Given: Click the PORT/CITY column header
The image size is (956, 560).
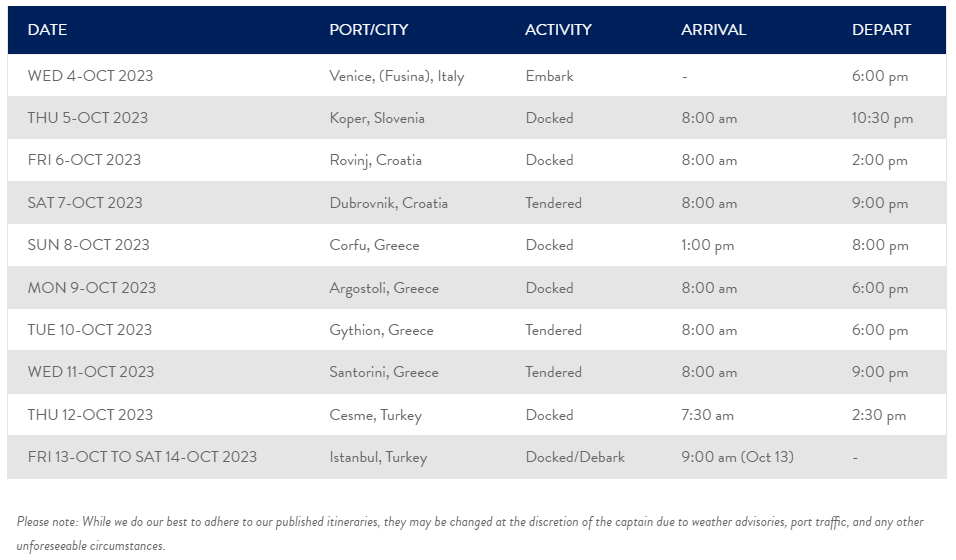Looking at the screenshot, I should (368, 29).
